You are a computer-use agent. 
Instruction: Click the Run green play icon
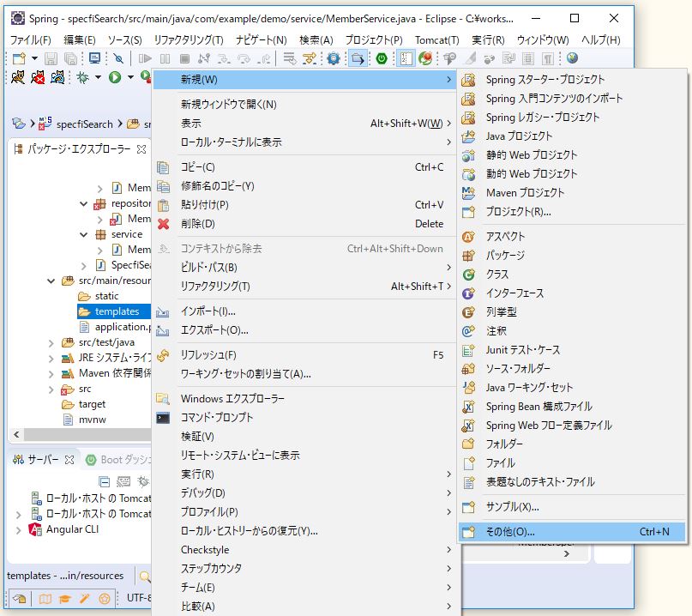pos(115,78)
